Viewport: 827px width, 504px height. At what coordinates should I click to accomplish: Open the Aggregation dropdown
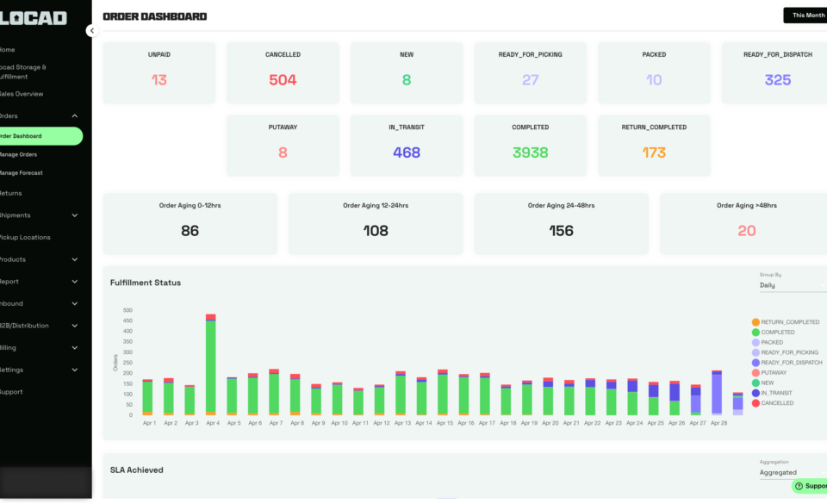791,473
